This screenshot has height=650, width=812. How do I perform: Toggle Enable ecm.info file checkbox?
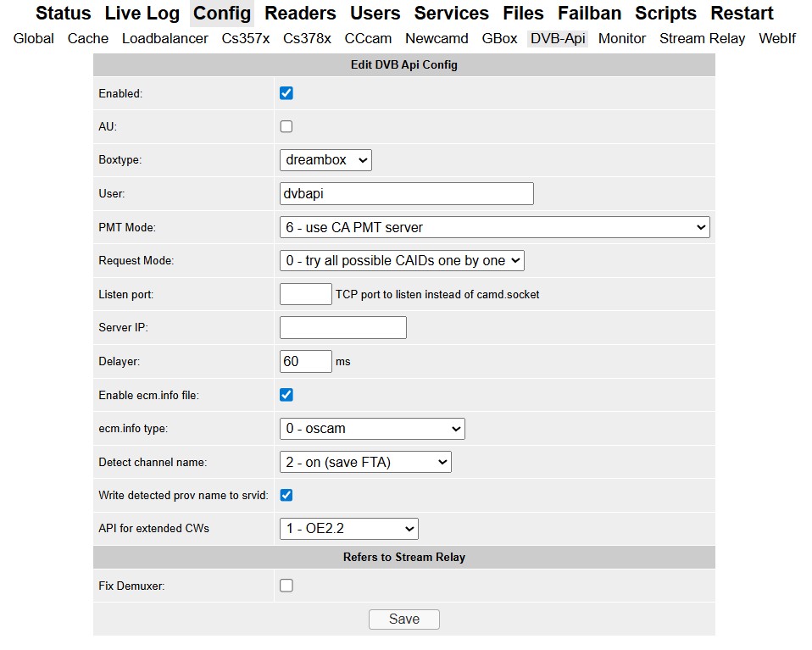(x=286, y=395)
